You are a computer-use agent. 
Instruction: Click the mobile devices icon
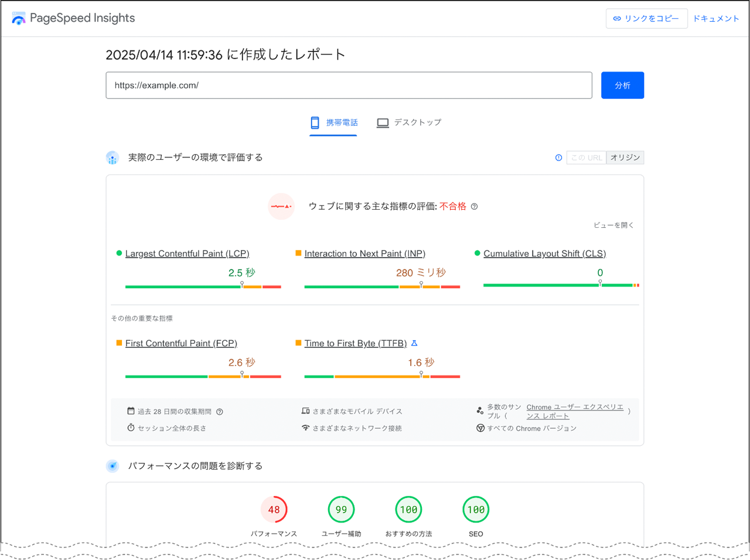coord(305,411)
